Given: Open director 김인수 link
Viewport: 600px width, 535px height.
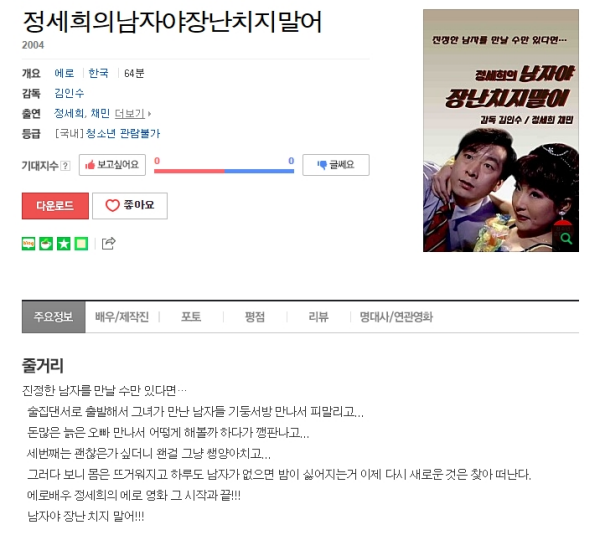Looking at the screenshot, I should pyautogui.click(x=69, y=93).
